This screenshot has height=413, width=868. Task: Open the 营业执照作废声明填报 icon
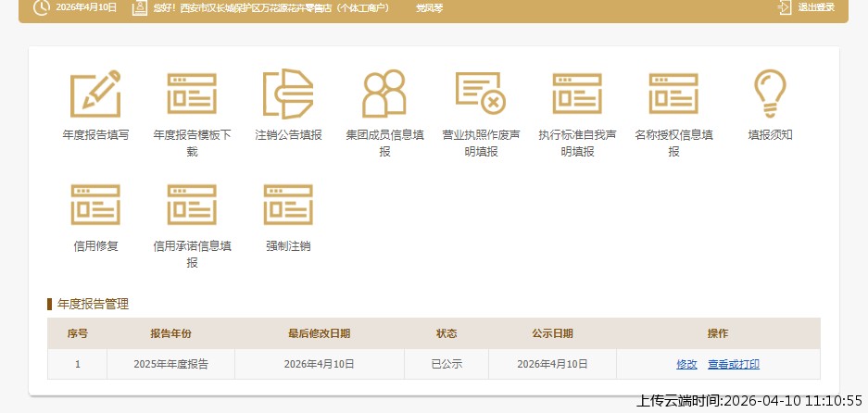pos(481,94)
